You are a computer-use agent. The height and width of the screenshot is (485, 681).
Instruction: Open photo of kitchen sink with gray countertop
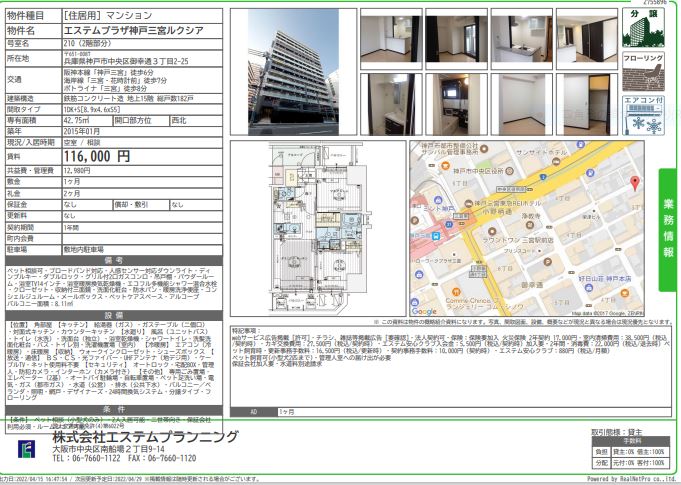point(522,39)
